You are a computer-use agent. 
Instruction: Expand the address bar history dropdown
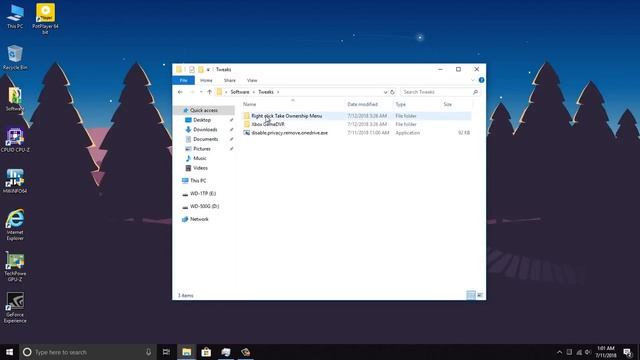(385, 92)
